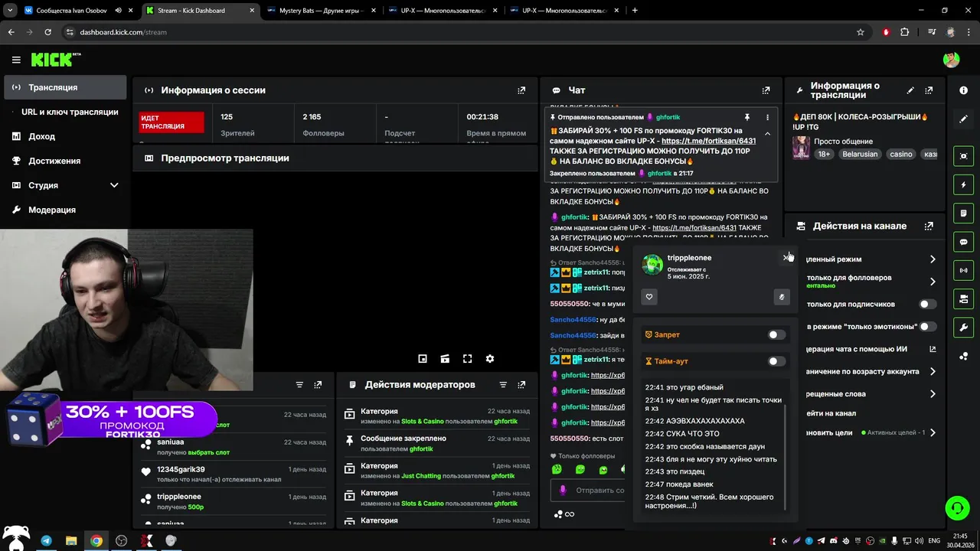Close the trippleonee user card
The width and height of the screenshot is (980, 551).
click(x=786, y=257)
